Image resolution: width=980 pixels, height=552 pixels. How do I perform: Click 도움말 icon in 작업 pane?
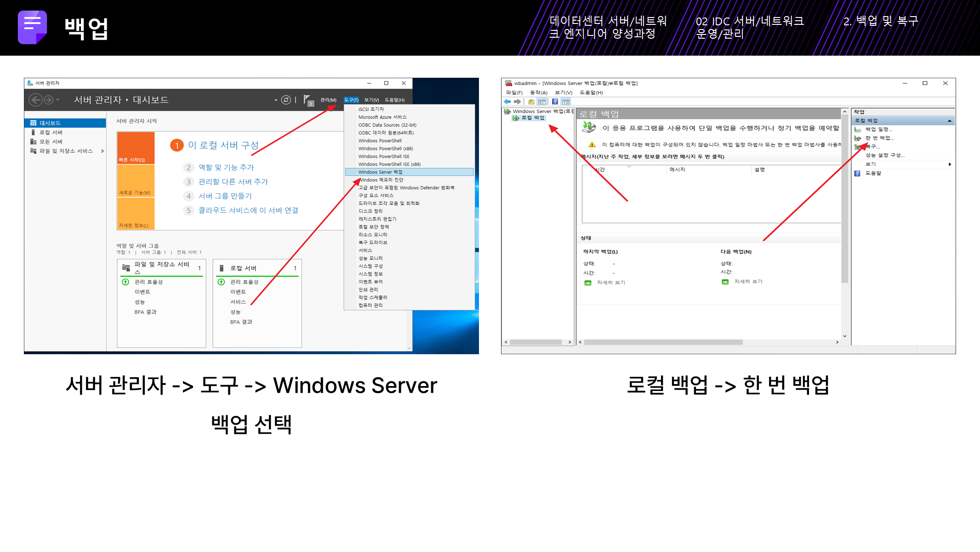(857, 173)
